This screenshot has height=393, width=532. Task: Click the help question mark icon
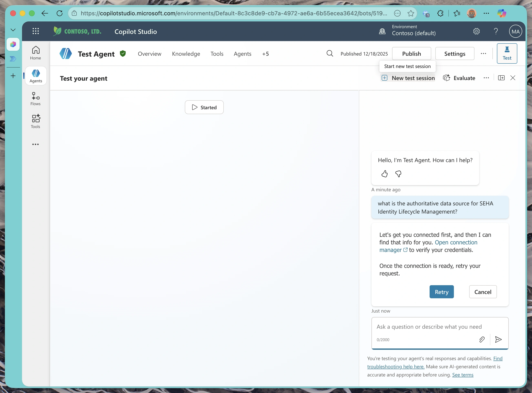tap(496, 31)
